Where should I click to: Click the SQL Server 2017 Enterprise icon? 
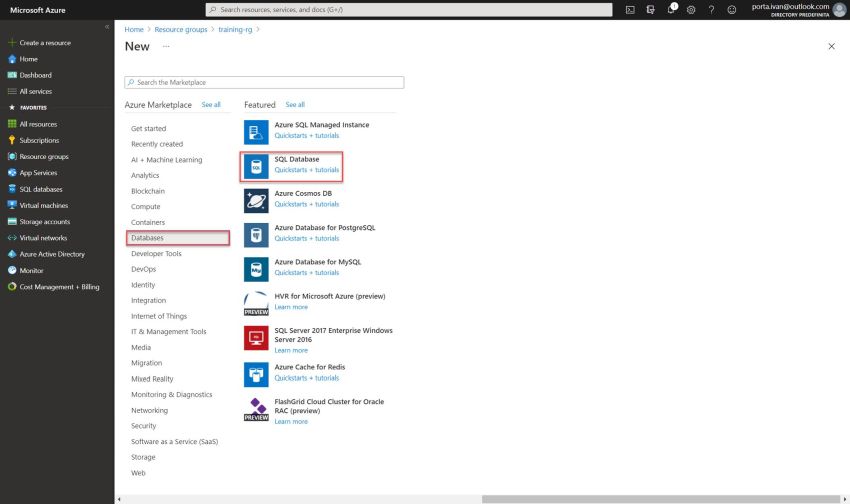tap(256, 338)
